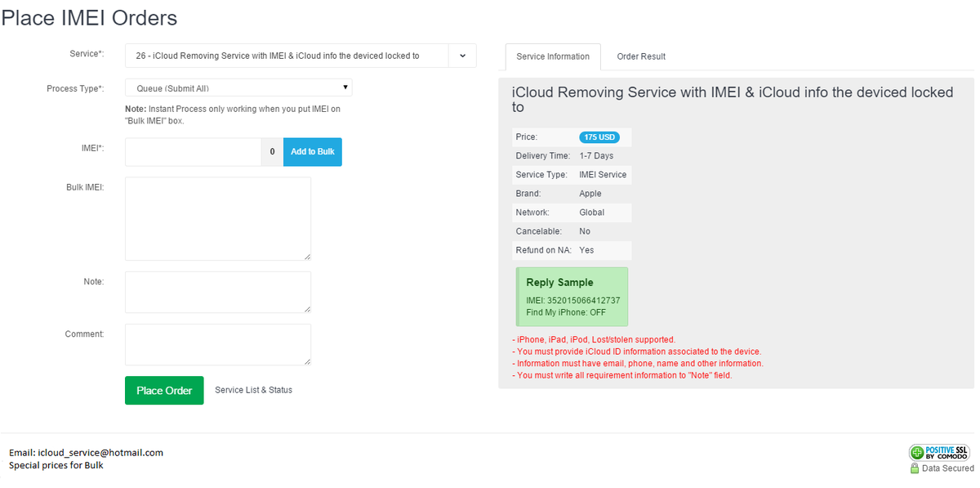Open the Service List & Status link
Screen dimensions: 980x488
click(x=253, y=390)
